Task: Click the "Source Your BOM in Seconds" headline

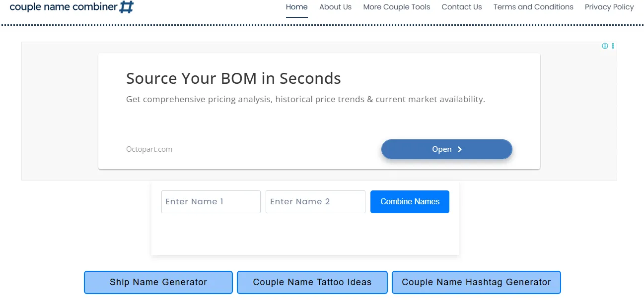Action: pos(233,78)
